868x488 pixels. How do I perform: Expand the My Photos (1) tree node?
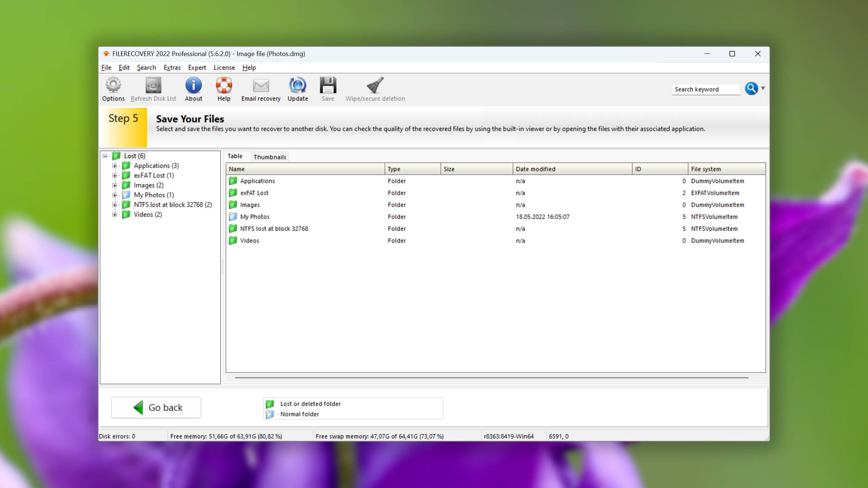[115, 195]
